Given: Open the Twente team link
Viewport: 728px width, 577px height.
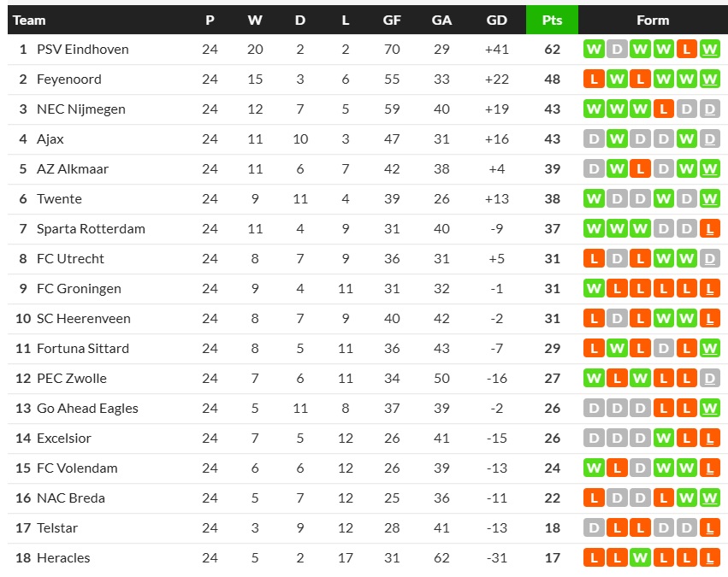Looking at the screenshot, I should (x=59, y=199).
